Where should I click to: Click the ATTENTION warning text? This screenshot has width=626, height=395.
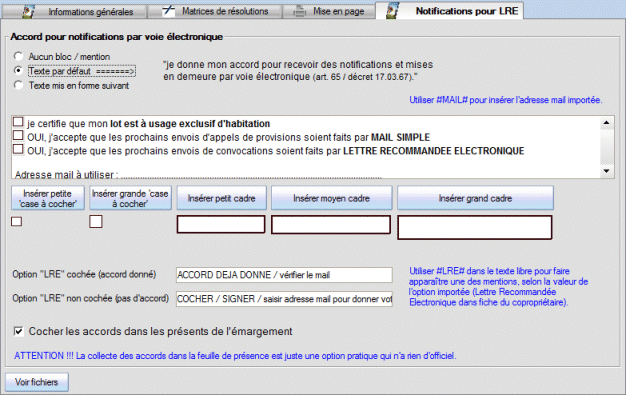click(235, 355)
